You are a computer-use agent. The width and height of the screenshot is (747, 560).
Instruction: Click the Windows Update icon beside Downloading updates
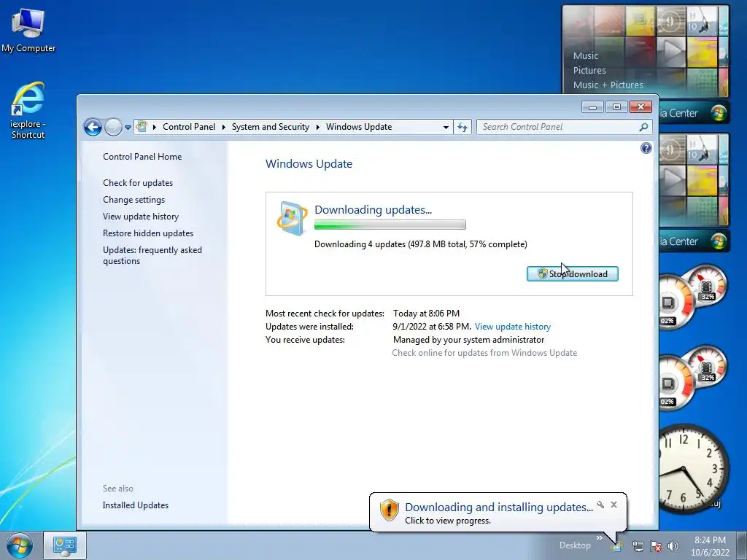292,219
